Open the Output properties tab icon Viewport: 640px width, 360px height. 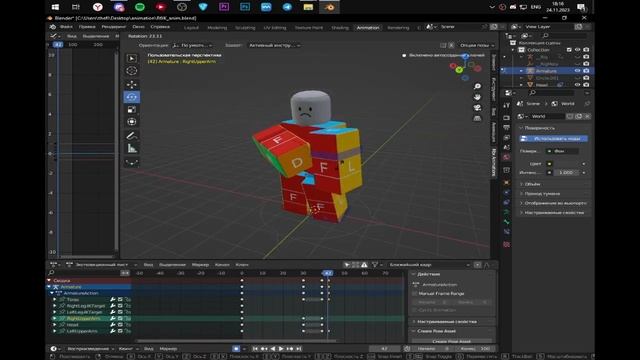507,128
